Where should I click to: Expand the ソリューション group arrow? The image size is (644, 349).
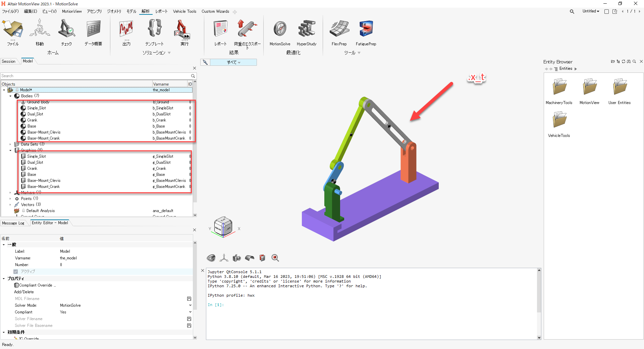(169, 53)
